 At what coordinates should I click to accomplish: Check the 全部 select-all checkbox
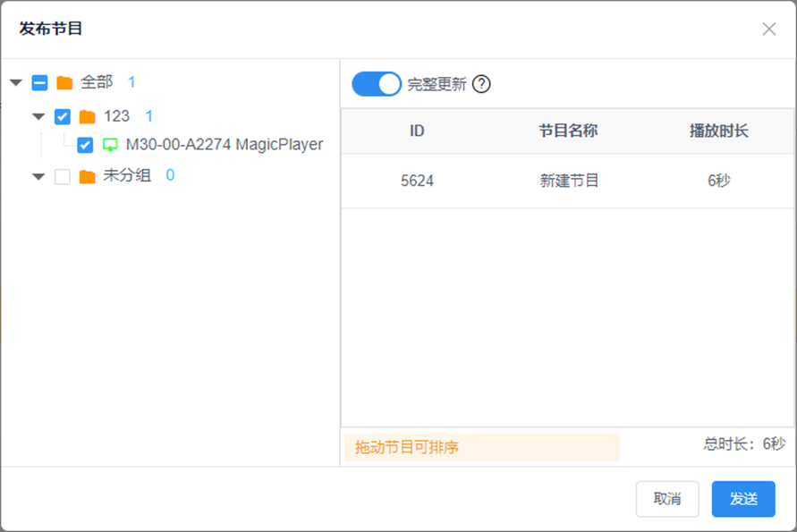[x=39, y=83]
